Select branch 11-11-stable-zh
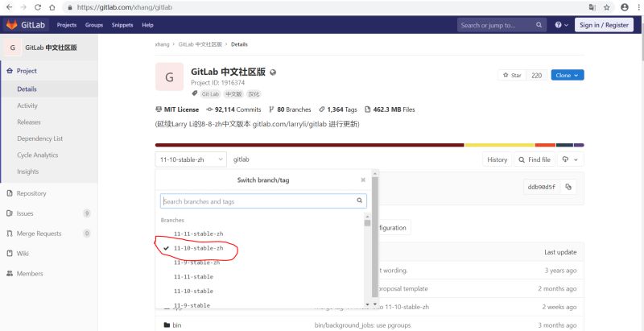 pyautogui.click(x=198, y=234)
